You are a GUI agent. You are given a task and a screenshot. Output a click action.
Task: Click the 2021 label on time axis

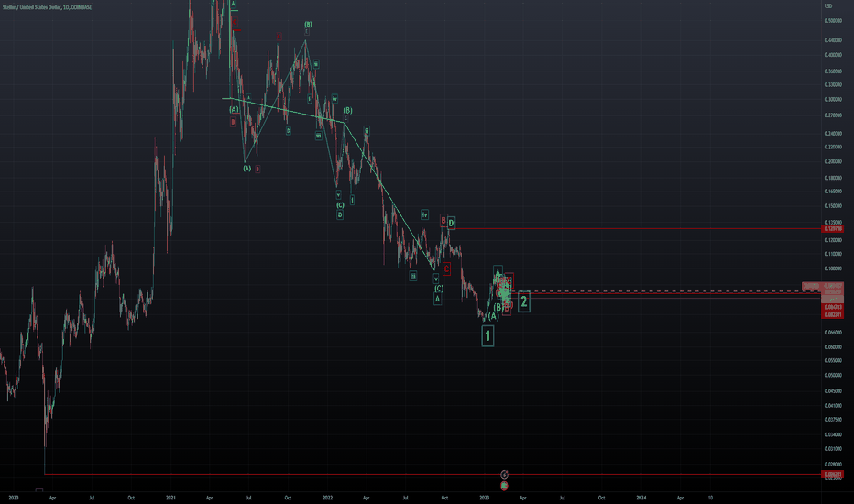[170, 498]
